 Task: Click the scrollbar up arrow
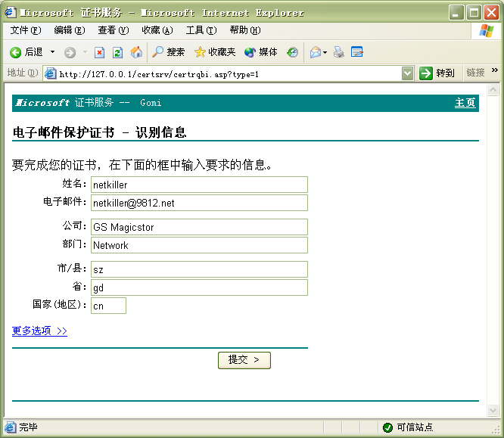(493, 90)
